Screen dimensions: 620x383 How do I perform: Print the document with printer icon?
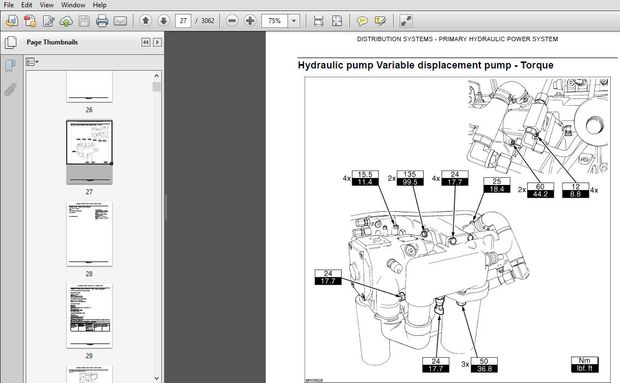(102, 21)
